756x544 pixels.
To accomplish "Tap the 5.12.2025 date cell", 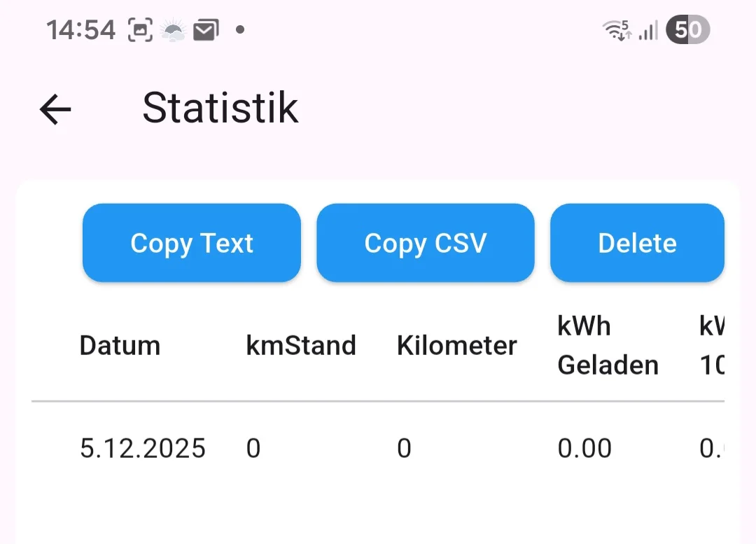I will pos(143,448).
